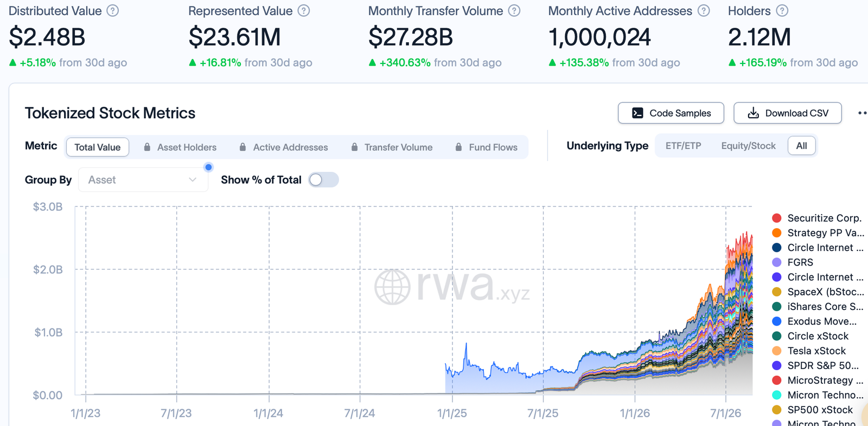The image size is (868, 426).
Task: Click the Distributed Value help icon
Action: pyautogui.click(x=112, y=11)
